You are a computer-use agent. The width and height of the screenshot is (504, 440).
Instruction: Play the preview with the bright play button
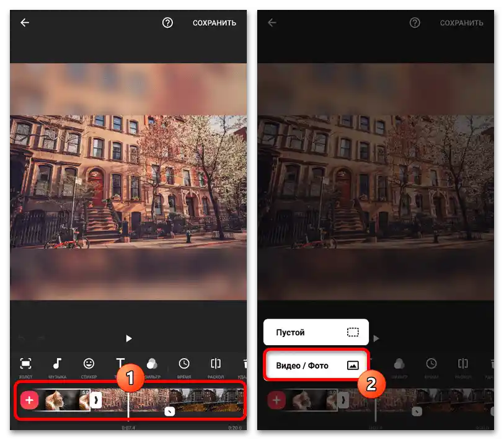pos(128,338)
